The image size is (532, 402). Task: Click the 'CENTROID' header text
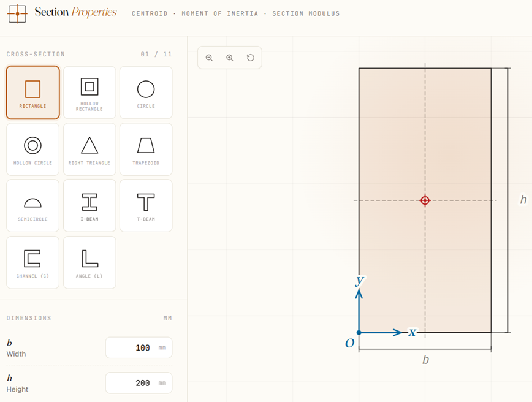tap(150, 13)
